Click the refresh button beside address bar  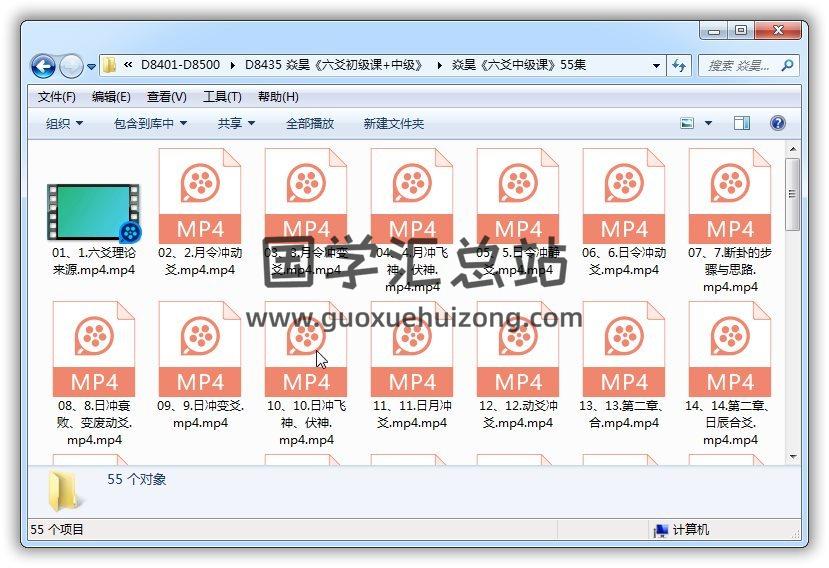coord(680,66)
